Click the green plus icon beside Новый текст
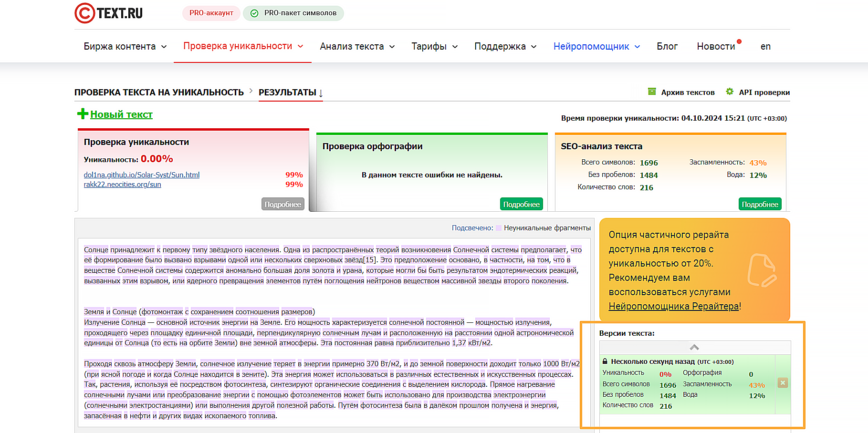868x433 pixels. click(83, 114)
